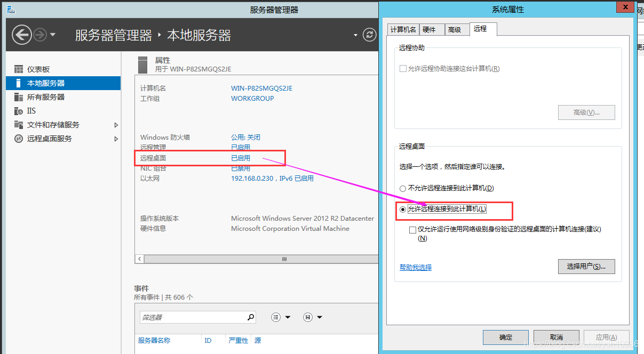Screen dimensions: 644x354
Task: Click the WORKGROUP link
Action: (x=252, y=98)
